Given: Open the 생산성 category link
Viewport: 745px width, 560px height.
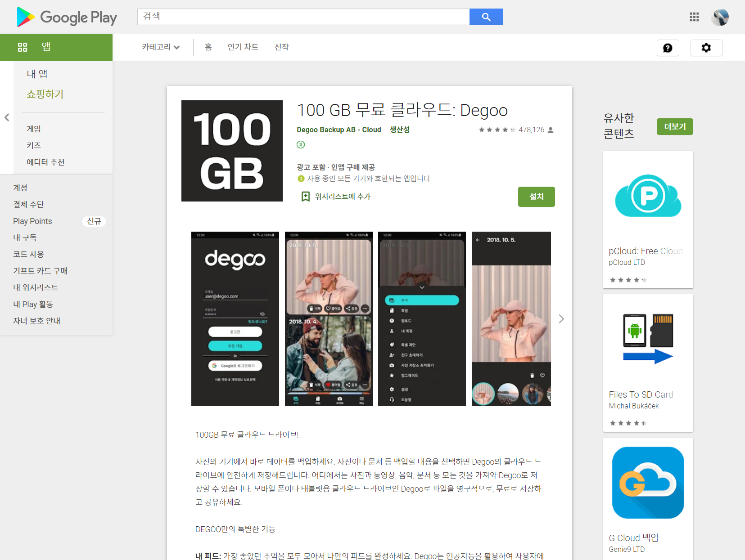Looking at the screenshot, I should pyautogui.click(x=400, y=130).
